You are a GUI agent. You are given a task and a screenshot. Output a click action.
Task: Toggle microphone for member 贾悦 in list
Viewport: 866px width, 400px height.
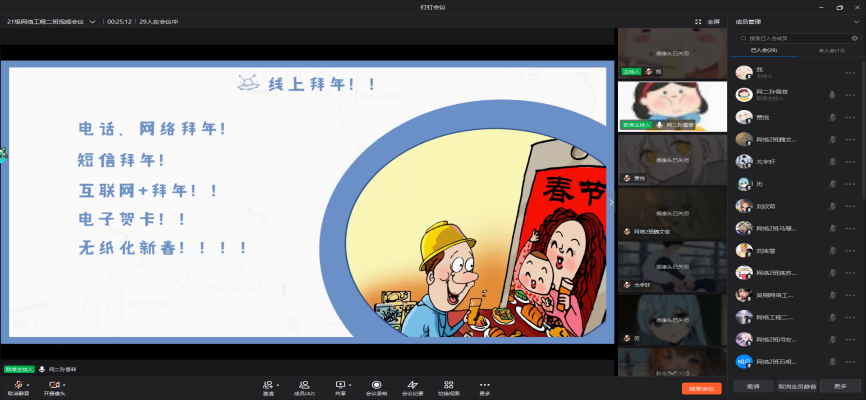pos(831,117)
